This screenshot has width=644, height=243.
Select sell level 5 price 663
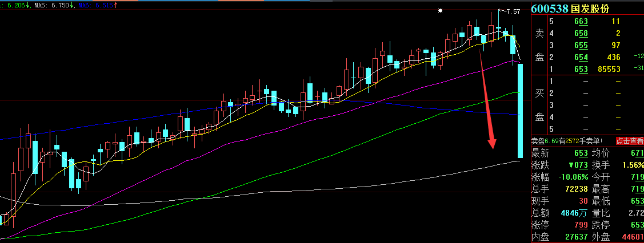tap(581, 22)
